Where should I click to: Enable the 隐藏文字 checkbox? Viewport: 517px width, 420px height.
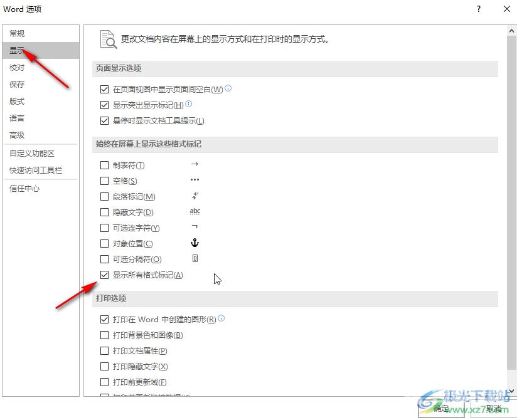pos(104,212)
